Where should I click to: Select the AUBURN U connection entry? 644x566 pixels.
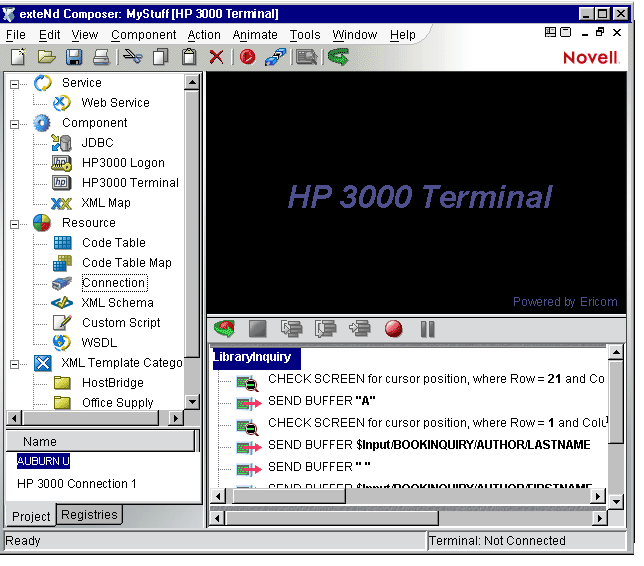tap(43, 461)
